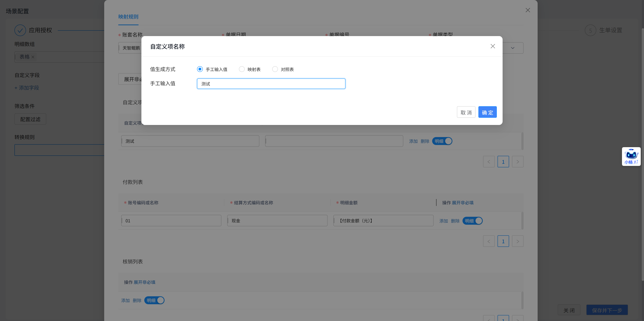Select the 对照表 radio option
Viewport: 644px width, 321px height.
tap(275, 69)
